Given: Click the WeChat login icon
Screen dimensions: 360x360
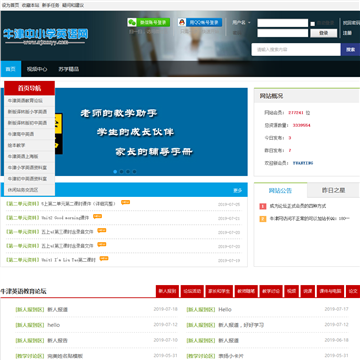Looking at the screenshot, I should (x=132, y=22).
